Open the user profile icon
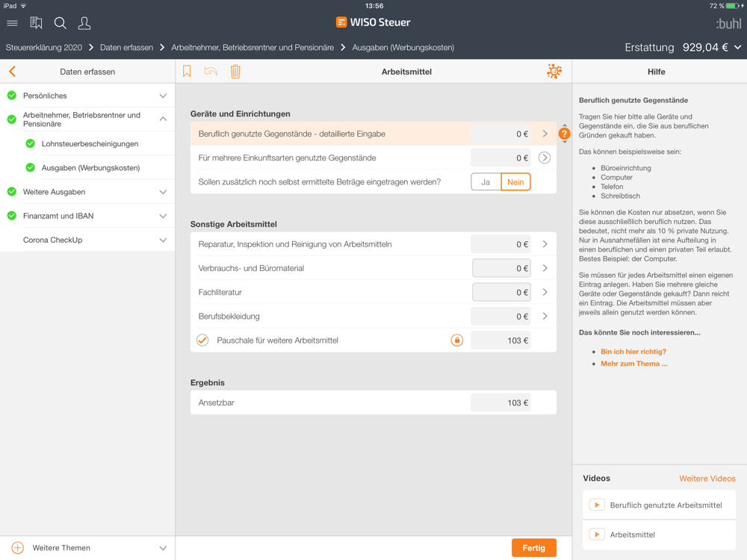 click(x=84, y=23)
